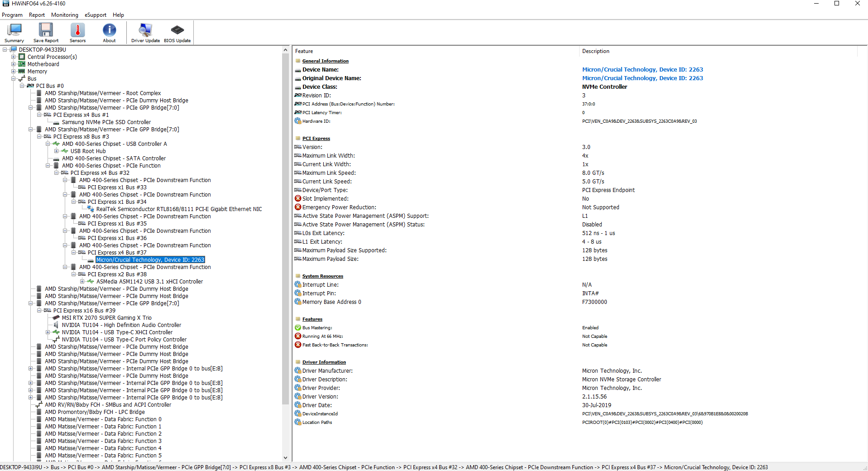Click the Motherboard board icon
Image resolution: width=868 pixels, height=471 pixels.
pos(22,64)
